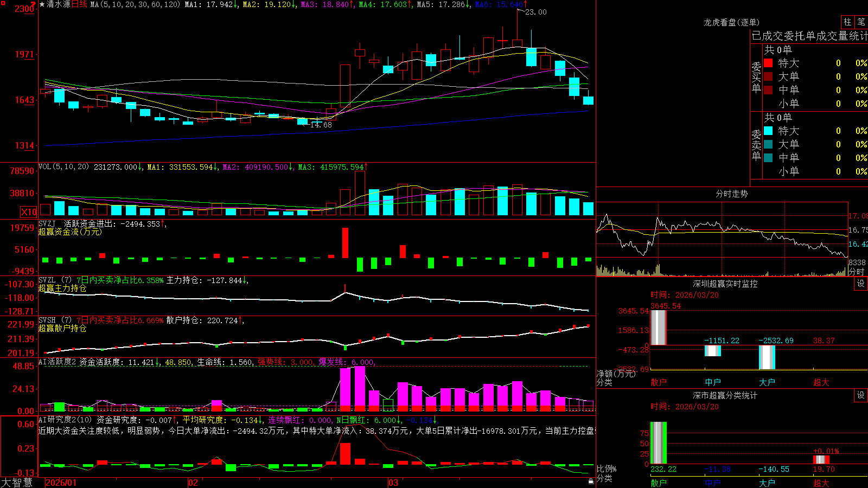Click the 03 month marker on timeline
The image size is (868, 488).
(393, 483)
